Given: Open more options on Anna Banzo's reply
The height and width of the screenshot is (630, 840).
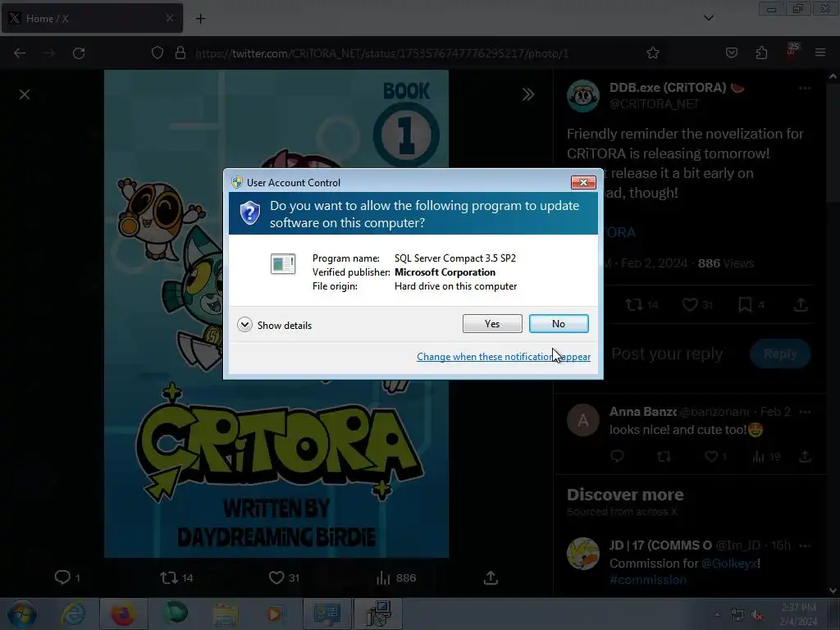Looking at the screenshot, I should click(x=805, y=412).
